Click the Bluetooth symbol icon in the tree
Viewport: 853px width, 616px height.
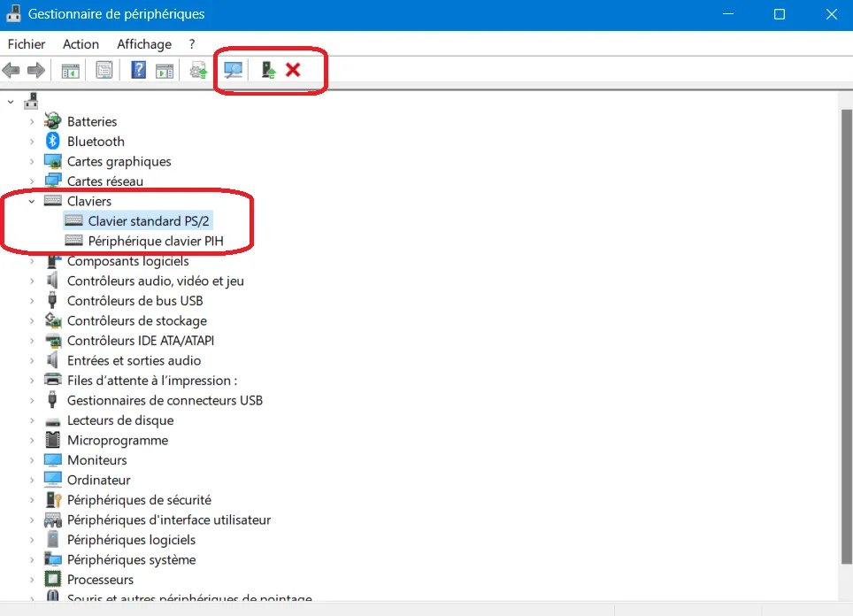click(x=52, y=142)
